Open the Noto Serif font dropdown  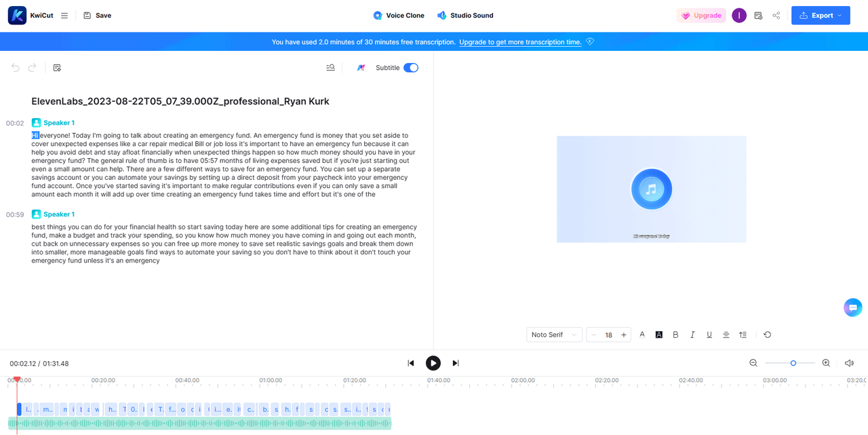tap(554, 335)
